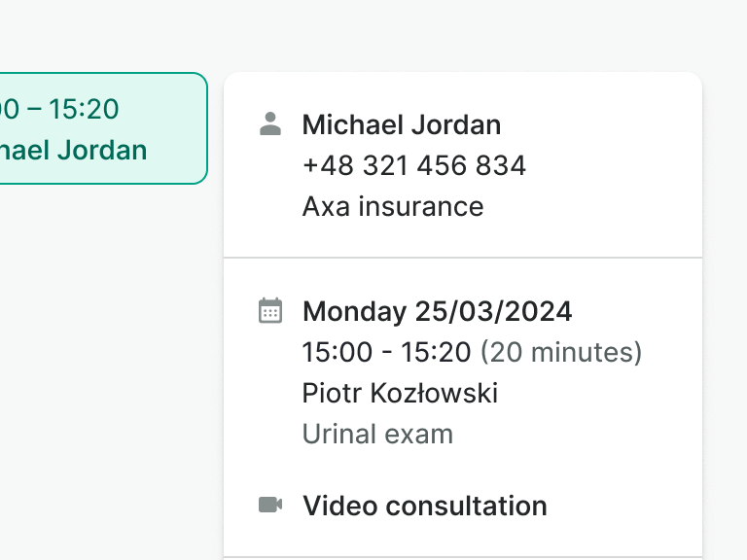The width and height of the screenshot is (747, 560).
Task: Click the patient person icon
Action: [x=270, y=123]
